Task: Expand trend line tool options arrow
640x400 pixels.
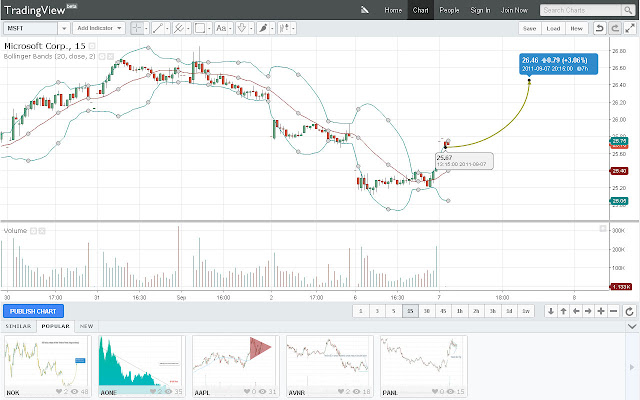Action: pos(167,28)
